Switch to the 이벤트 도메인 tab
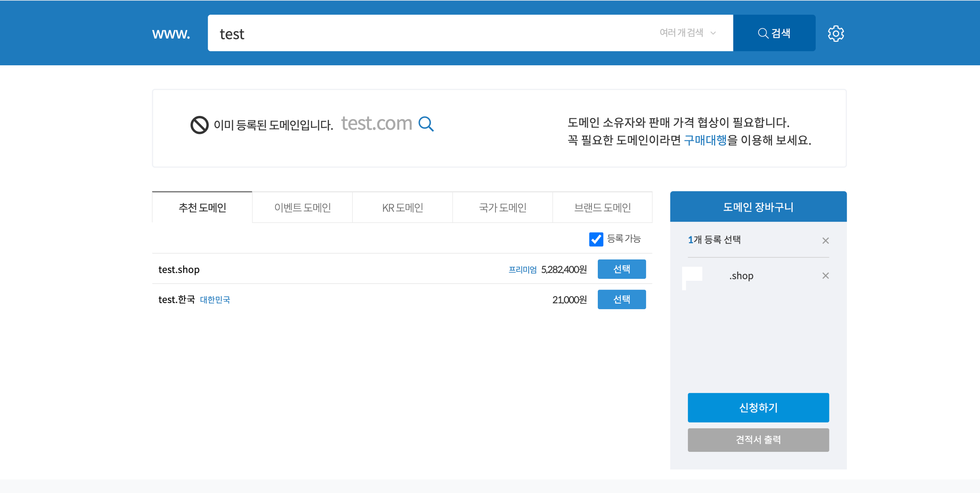980x493 pixels. click(x=302, y=208)
